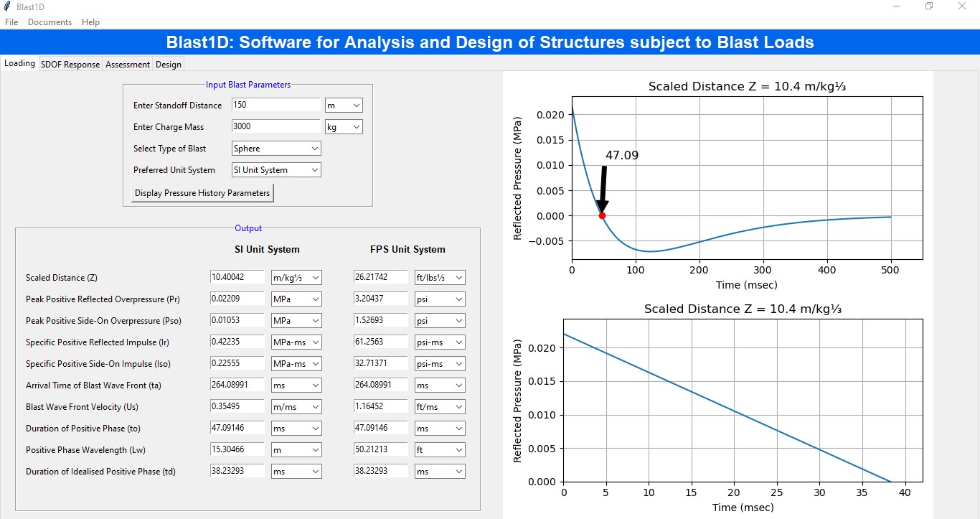This screenshot has height=519, width=980.
Task: Click the 'SI Unit System' column header
Action: [x=268, y=250]
